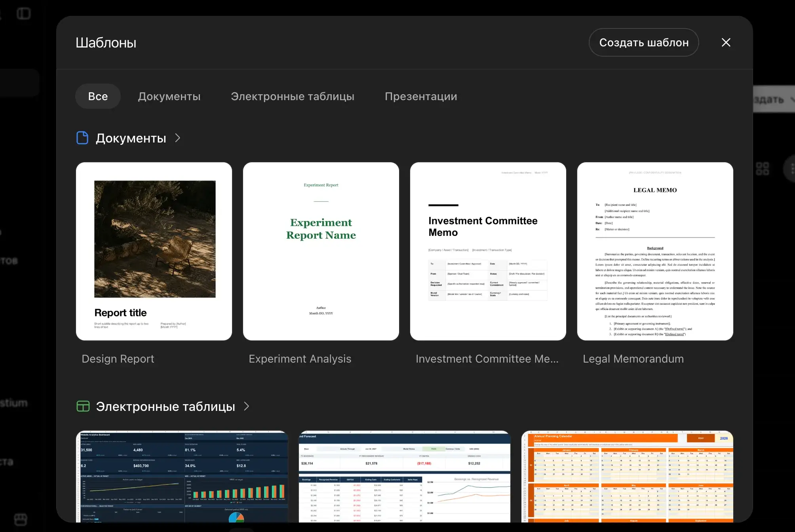Click the Design Report label

(118, 359)
